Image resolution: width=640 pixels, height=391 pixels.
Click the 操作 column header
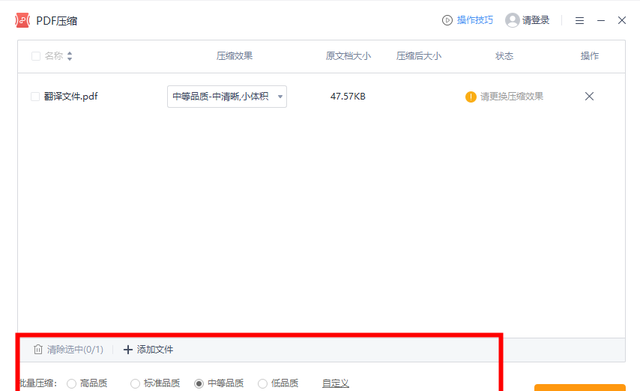[589, 56]
